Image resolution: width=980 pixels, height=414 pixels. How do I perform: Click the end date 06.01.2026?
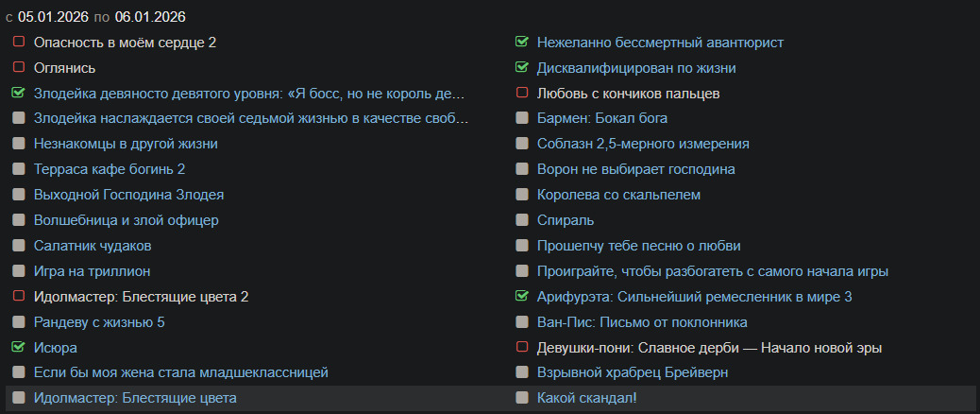150,16
